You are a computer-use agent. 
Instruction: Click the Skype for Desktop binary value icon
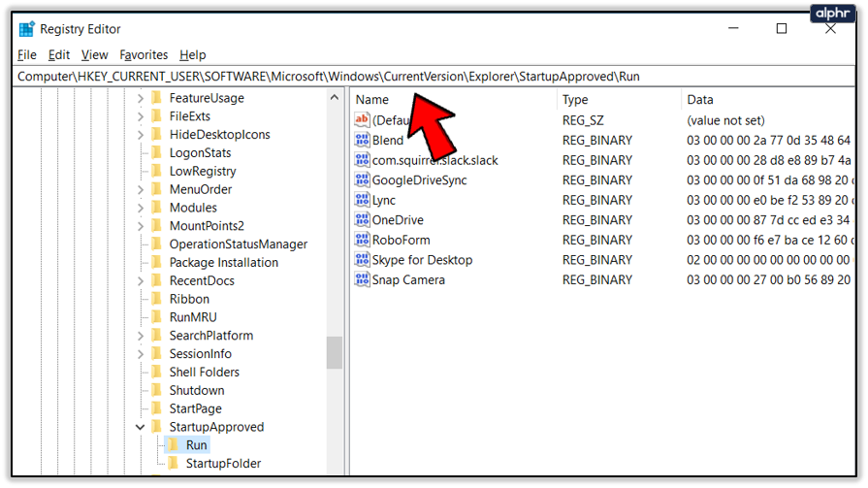tap(362, 259)
